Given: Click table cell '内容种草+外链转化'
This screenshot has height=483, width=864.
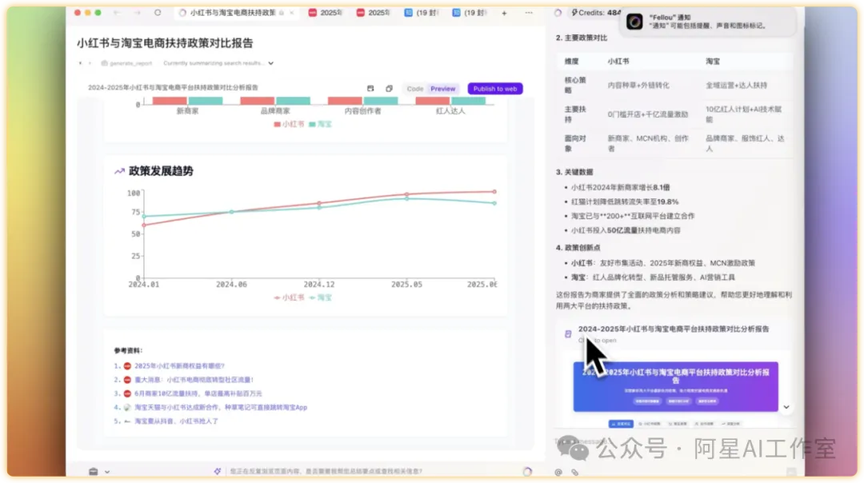Looking at the screenshot, I should pyautogui.click(x=638, y=85).
